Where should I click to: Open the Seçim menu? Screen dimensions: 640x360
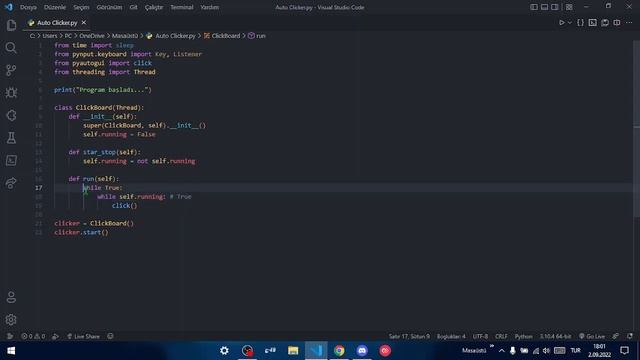pos(81,7)
